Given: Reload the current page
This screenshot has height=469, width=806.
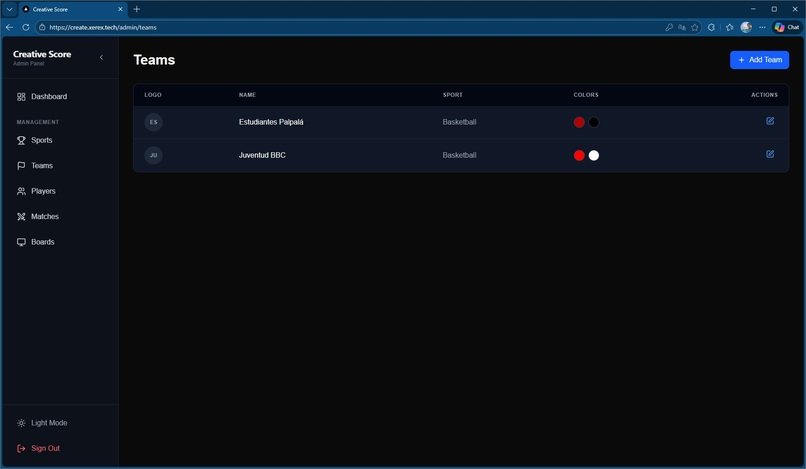Looking at the screenshot, I should click(26, 27).
